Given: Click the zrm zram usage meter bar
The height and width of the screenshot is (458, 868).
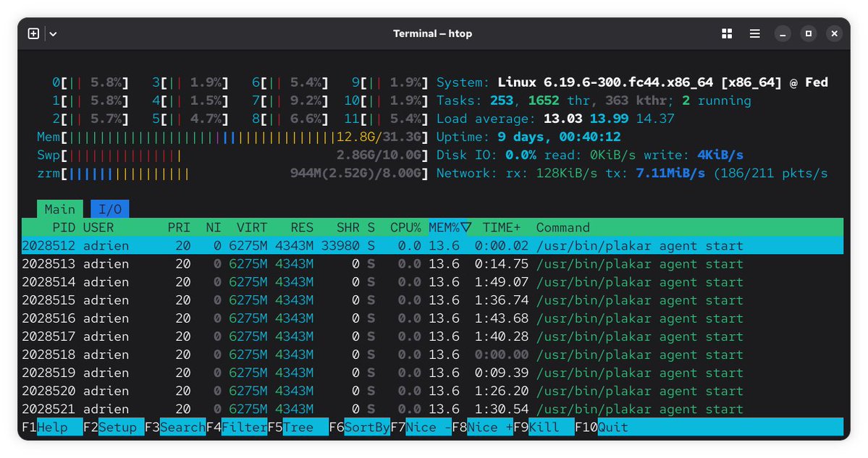Looking at the screenshot, I should click(x=232, y=173).
